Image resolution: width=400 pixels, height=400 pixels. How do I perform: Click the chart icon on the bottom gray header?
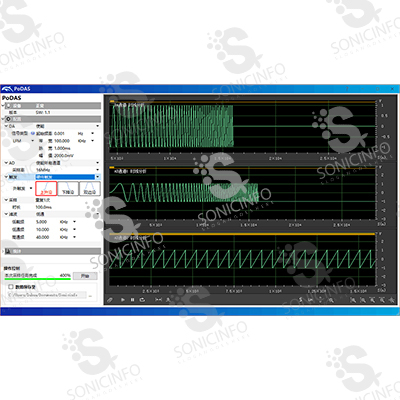click(x=9, y=251)
